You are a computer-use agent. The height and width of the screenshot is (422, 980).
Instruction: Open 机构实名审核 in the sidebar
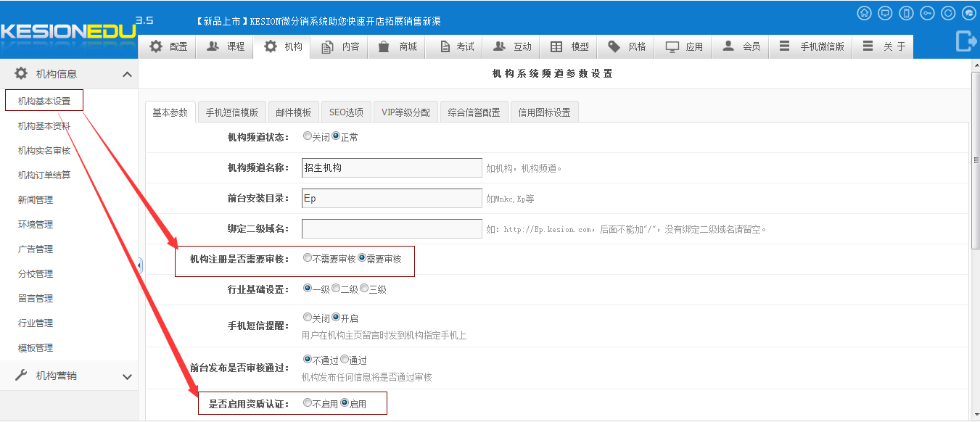click(x=44, y=151)
